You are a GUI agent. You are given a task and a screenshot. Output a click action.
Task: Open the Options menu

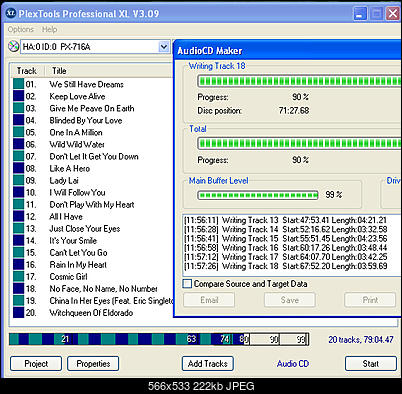(x=21, y=29)
